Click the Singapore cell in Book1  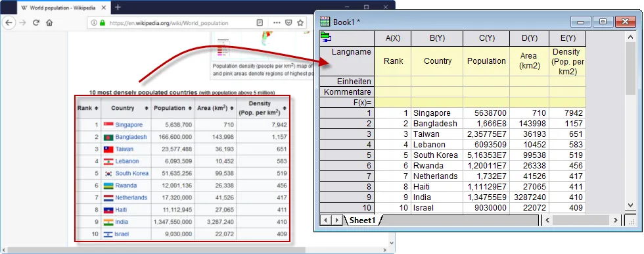click(437, 113)
